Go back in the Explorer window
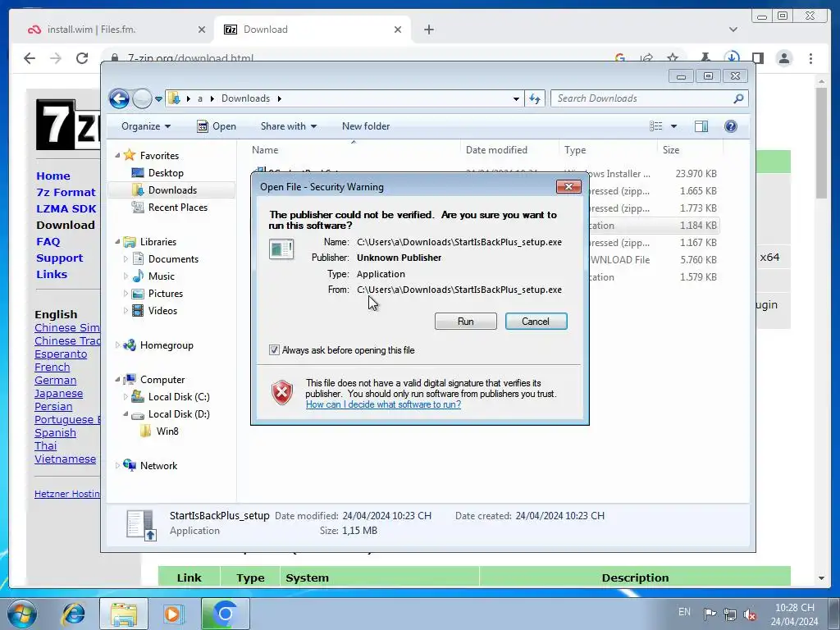This screenshot has width=840, height=630. pos(119,98)
